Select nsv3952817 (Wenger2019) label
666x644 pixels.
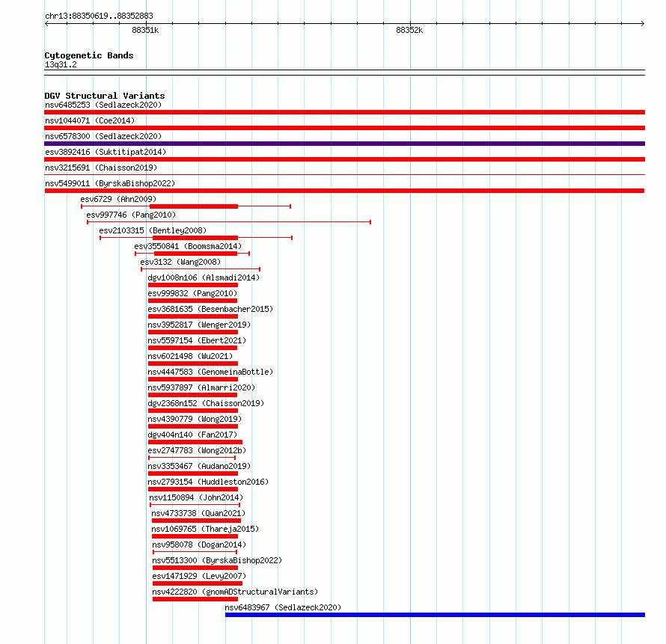click(x=199, y=325)
